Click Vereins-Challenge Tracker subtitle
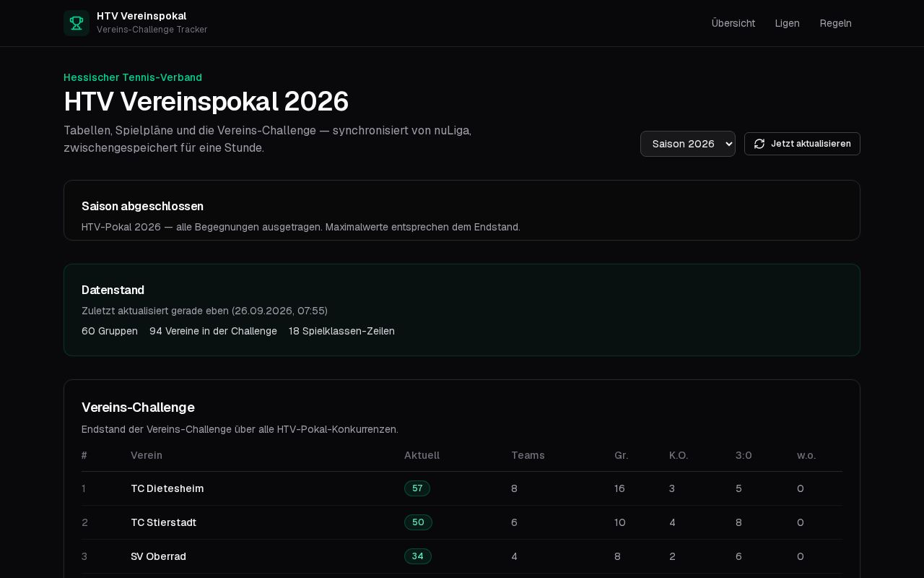This screenshot has width=924, height=578. point(152,30)
